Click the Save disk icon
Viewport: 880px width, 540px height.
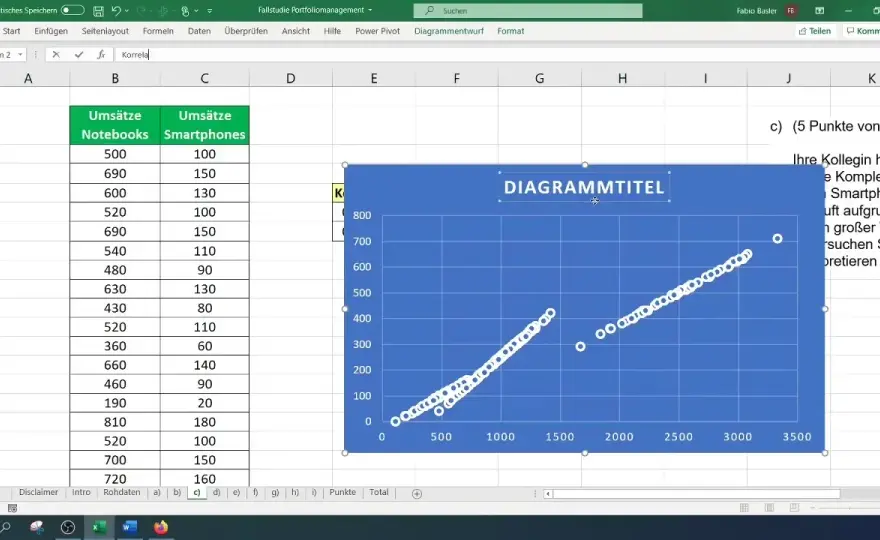click(98, 11)
